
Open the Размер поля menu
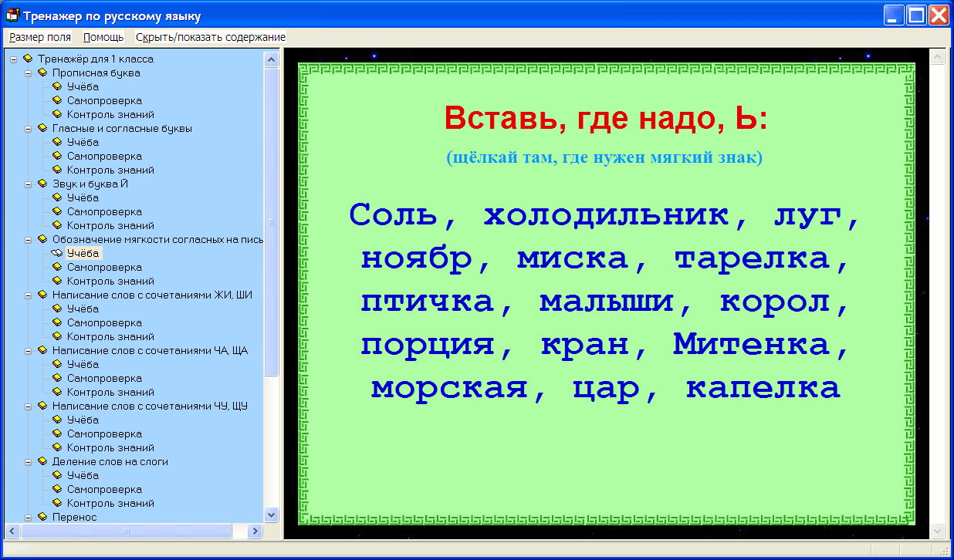coord(40,37)
